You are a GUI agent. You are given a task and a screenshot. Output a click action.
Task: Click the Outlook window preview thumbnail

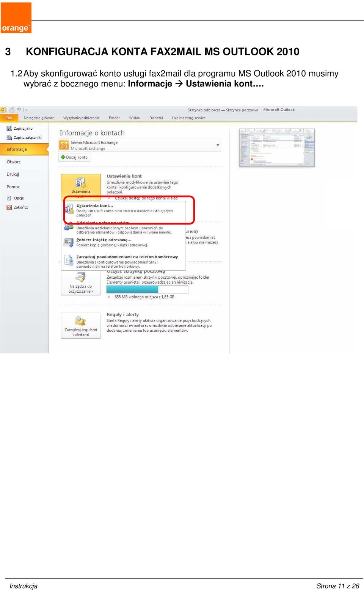pos(277,148)
